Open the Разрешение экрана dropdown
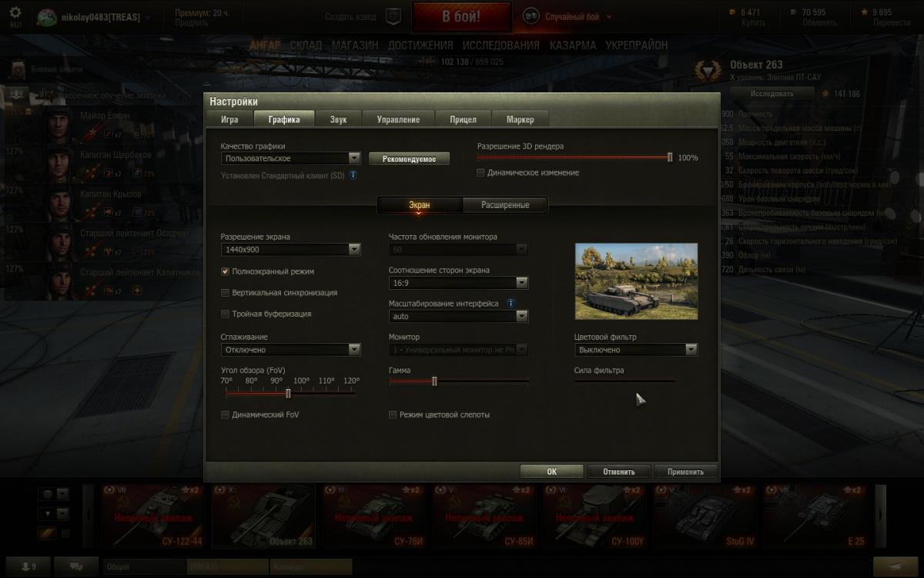The image size is (924, 578). pyautogui.click(x=290, y=250)
